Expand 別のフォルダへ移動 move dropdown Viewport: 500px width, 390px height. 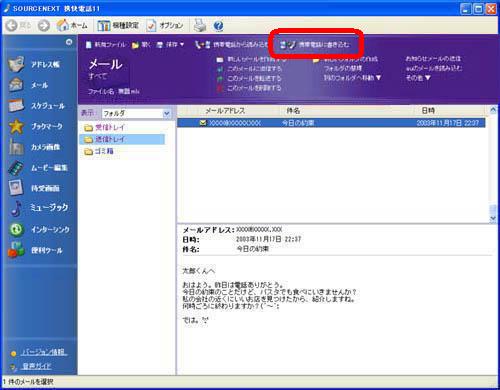coord(352,78)
